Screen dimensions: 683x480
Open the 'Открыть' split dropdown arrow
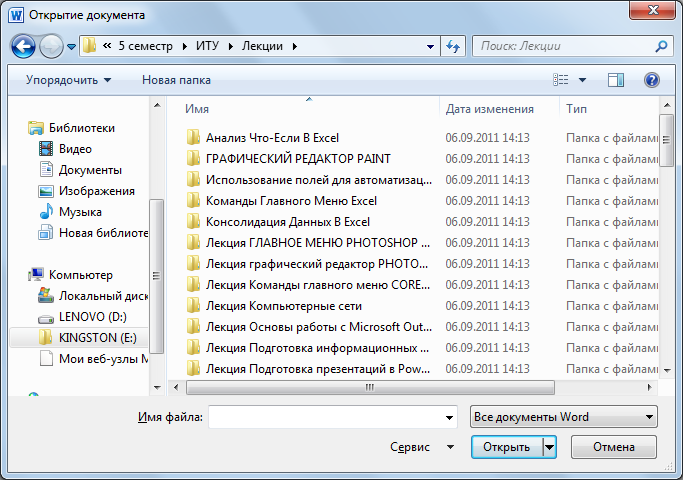(550, 447)
